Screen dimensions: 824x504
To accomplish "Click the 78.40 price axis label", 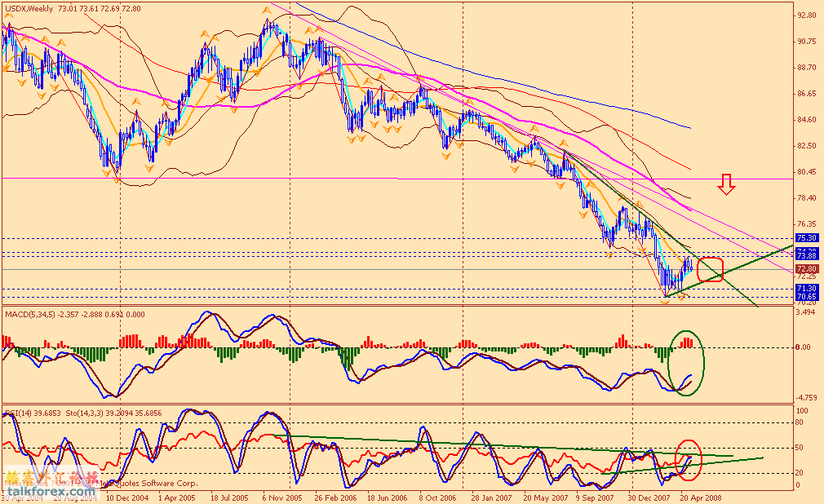I will (x=807, y=197).
